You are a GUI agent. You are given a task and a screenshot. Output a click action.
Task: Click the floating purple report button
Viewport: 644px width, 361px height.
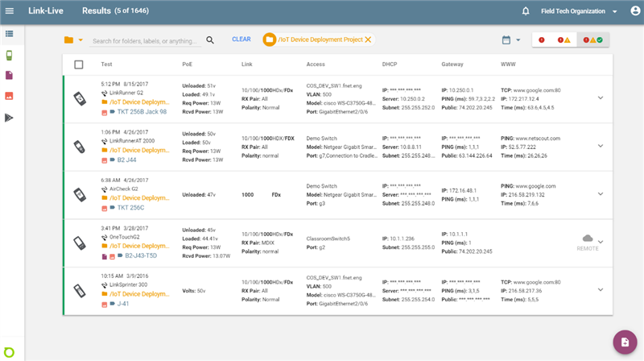point(624,342)
